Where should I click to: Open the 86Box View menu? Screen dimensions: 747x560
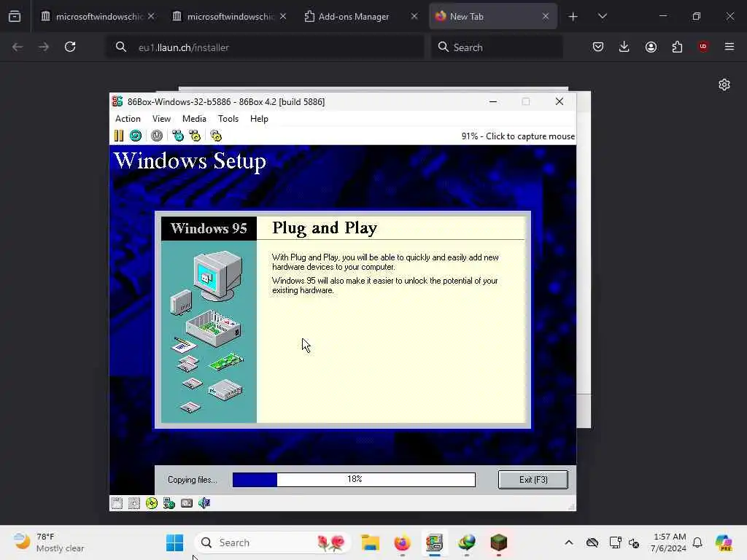161,119
